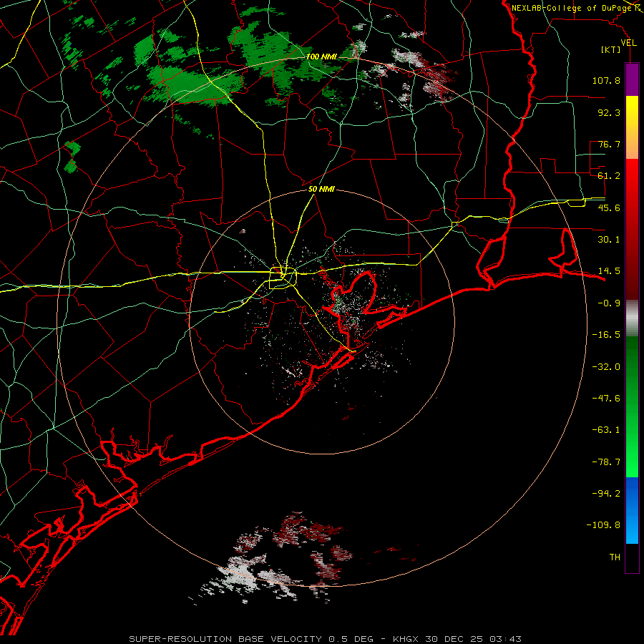Click the purple segment of the color bar

[x=632, y=79]
